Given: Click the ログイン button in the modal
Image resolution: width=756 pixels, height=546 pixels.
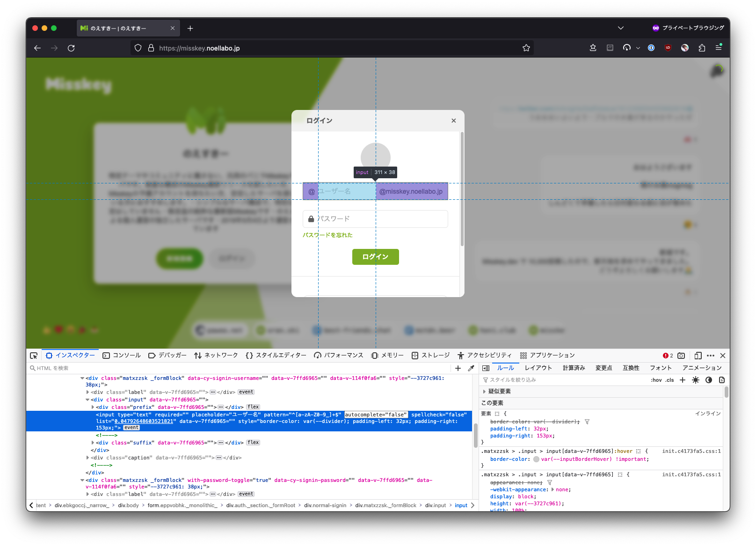Looking at the screenshot, I should coord(375,256).
